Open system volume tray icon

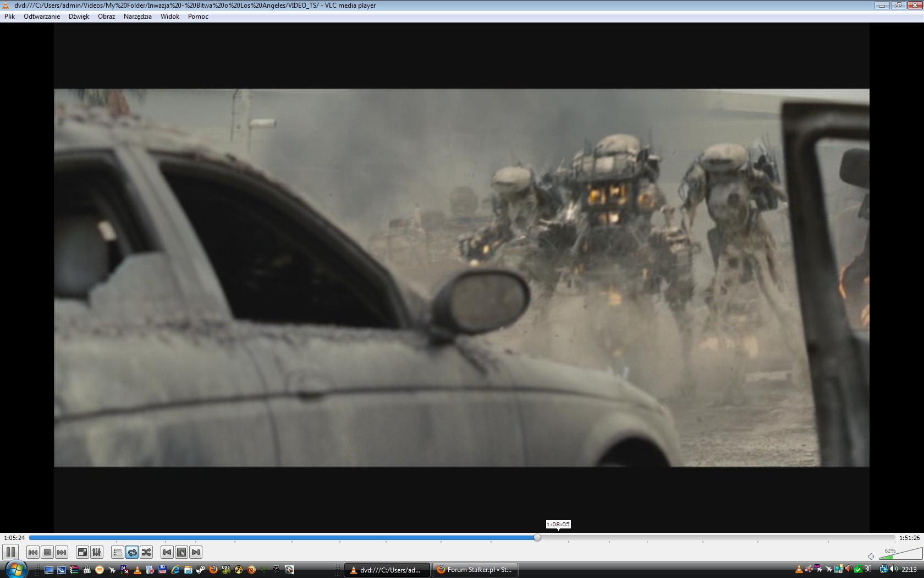click(x=894, y=570)
